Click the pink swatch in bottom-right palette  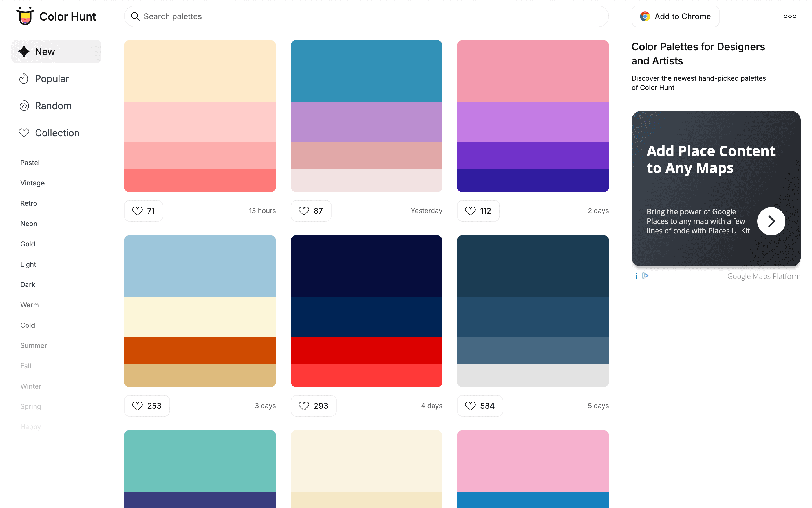click(x=533, y=461)
